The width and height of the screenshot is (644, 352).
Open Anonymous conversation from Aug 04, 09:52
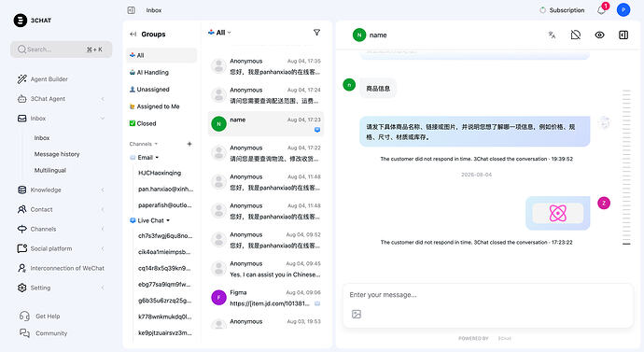pyautogui.click(x=266, y=240)
